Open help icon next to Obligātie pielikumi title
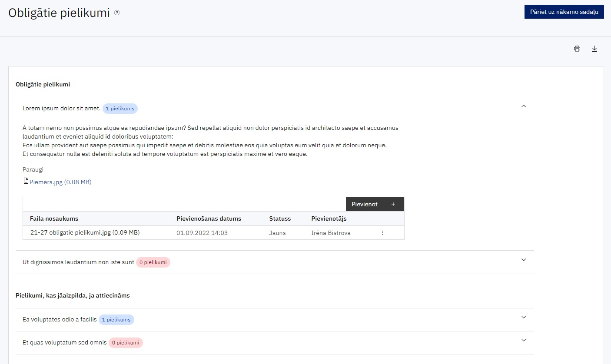The image size is (611, 364). (117, 13)
